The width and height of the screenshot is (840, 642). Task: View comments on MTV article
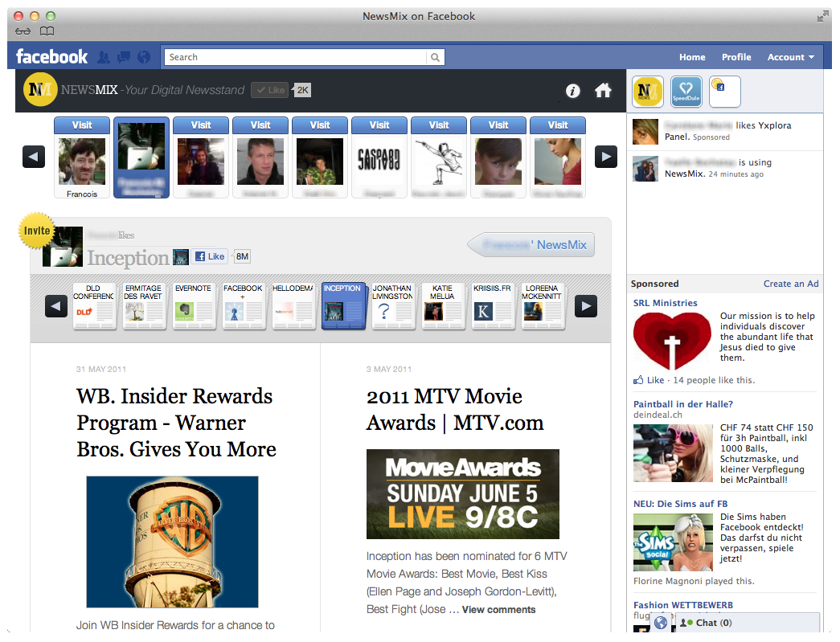click(498, 609)
